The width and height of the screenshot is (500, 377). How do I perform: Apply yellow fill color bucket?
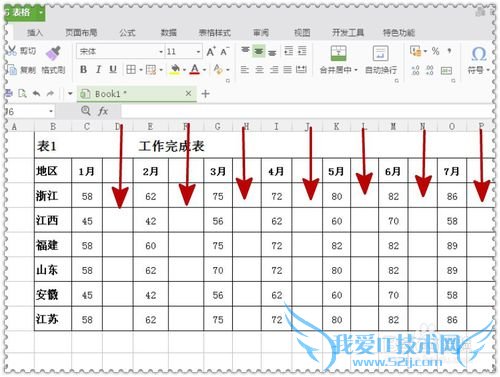click(x=175, y=70)
